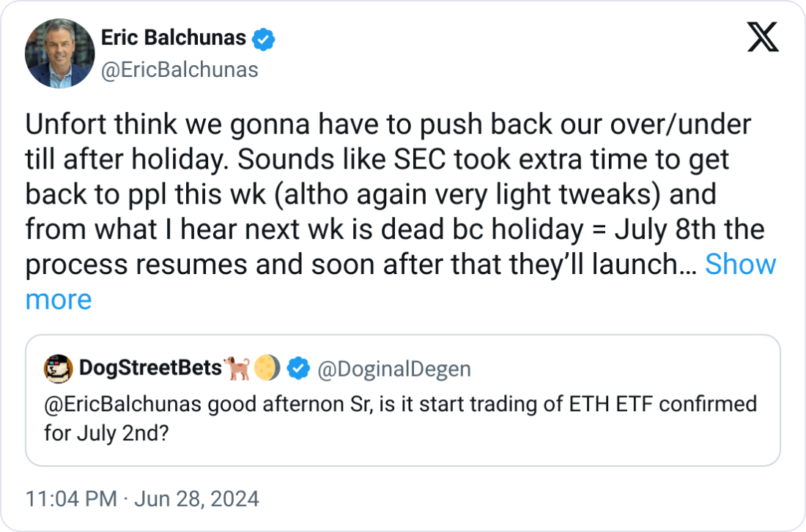Open Eric Balchunas's profile avatar
Image resolution: width=806 pixels, height=532 pixels.
59,53
